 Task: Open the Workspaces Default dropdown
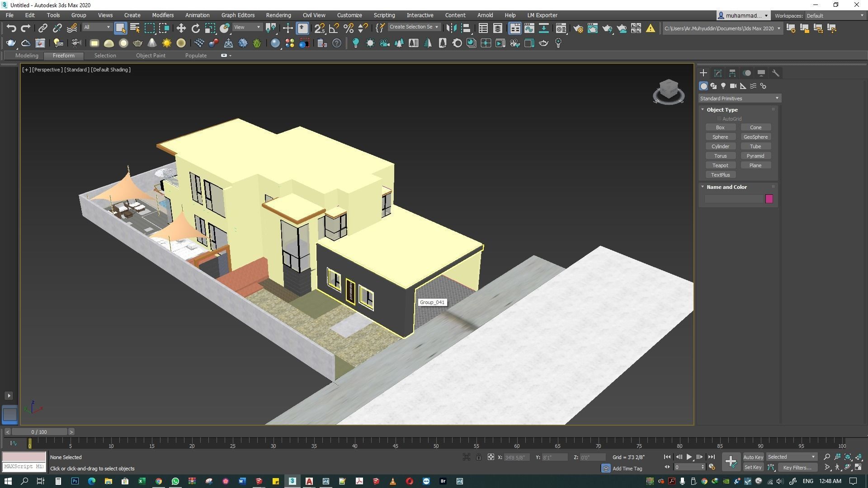[x=835, y=15]
